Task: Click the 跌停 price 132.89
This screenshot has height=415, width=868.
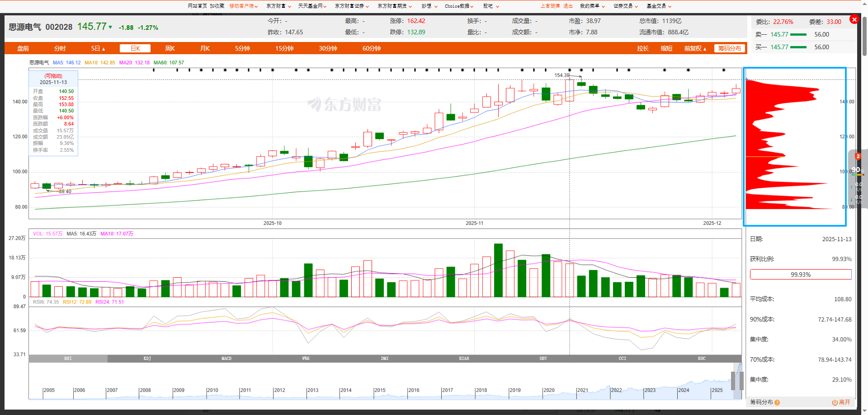Action: (x=416, y=33)
